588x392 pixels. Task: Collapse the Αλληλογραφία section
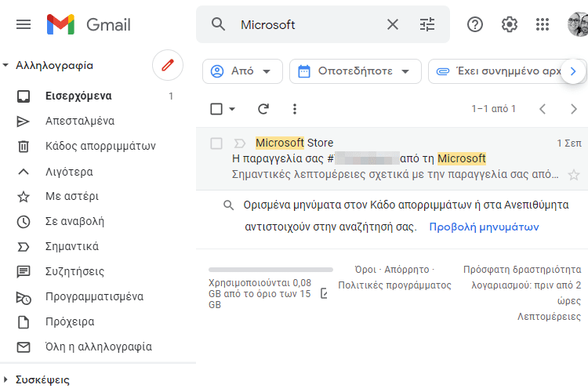(5, 65)
